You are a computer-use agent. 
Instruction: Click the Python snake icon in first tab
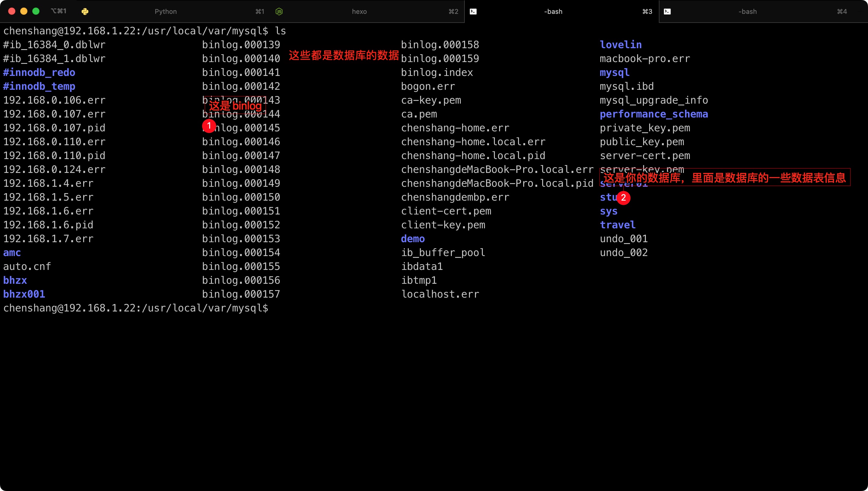click(x=85, y=11)
